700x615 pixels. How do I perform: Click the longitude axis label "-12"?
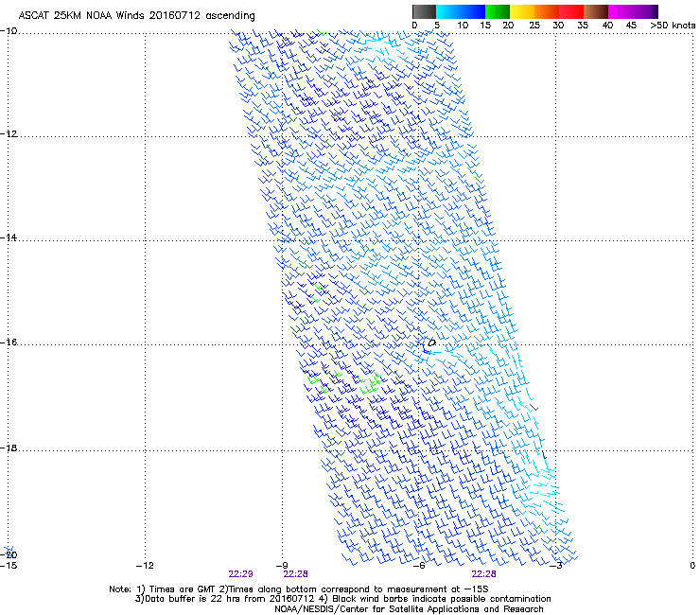(x=145, y=566)
